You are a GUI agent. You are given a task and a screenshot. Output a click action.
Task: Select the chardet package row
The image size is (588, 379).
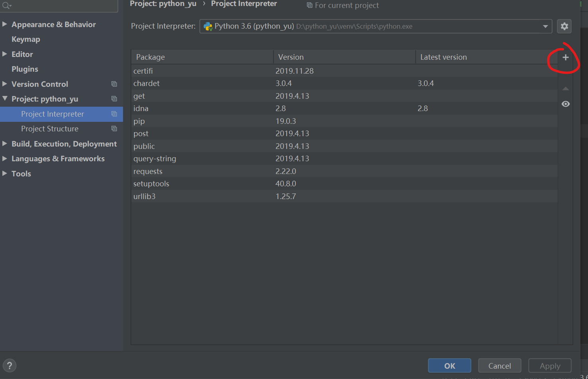(x=344, y=83)
